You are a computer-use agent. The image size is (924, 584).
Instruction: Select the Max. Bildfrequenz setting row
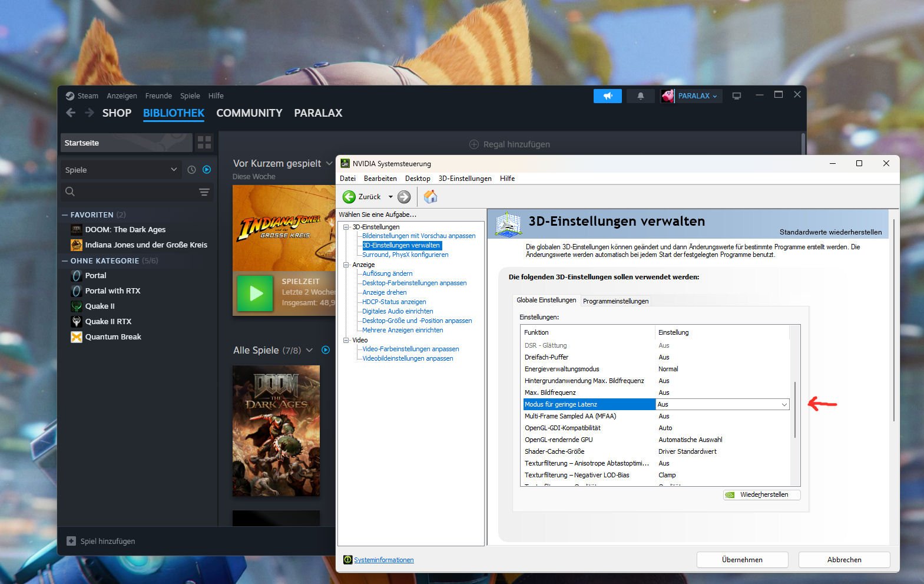coord(657,392)
